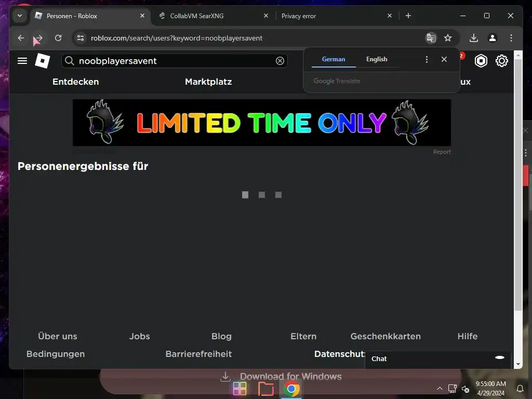532x399 pixels.
Task: Open Chrome downloads icon
Action: [x=474, y=38]
